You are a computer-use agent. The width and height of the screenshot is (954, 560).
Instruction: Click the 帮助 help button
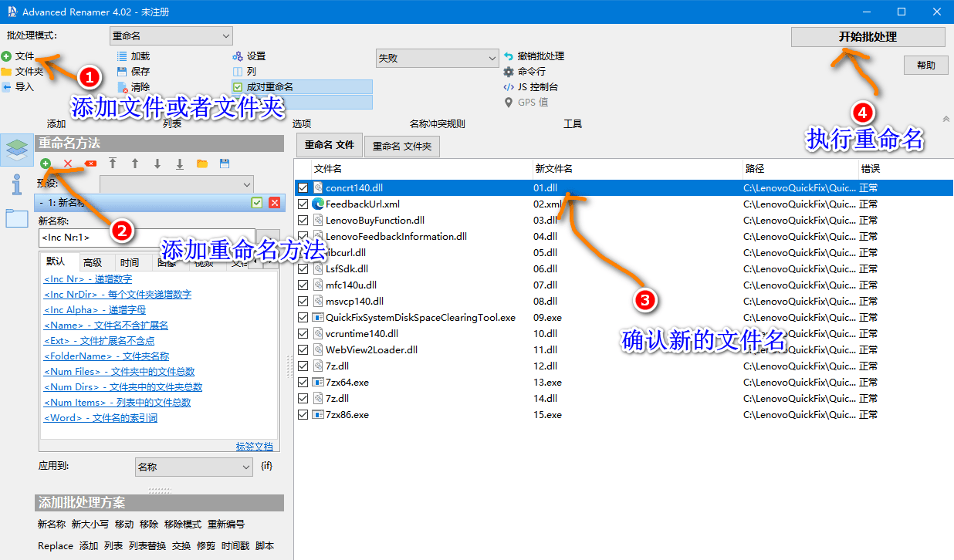(x=926, y=66)
